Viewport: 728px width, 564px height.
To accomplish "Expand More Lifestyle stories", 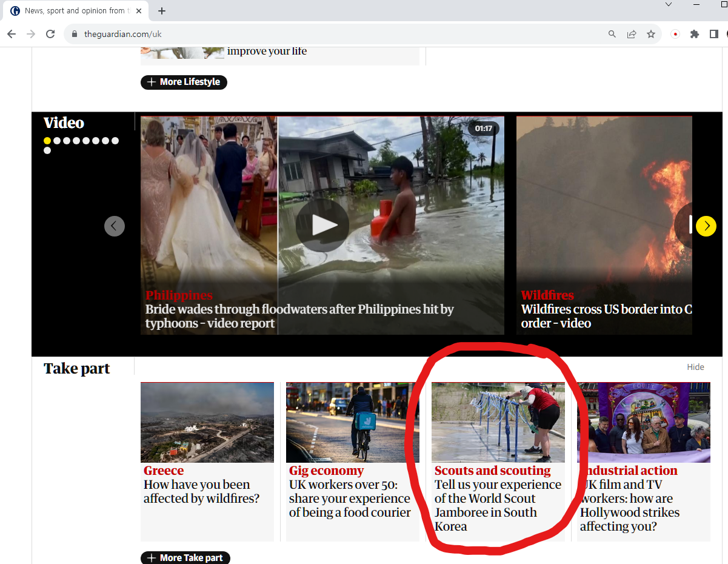I will (x=184, y=82).
